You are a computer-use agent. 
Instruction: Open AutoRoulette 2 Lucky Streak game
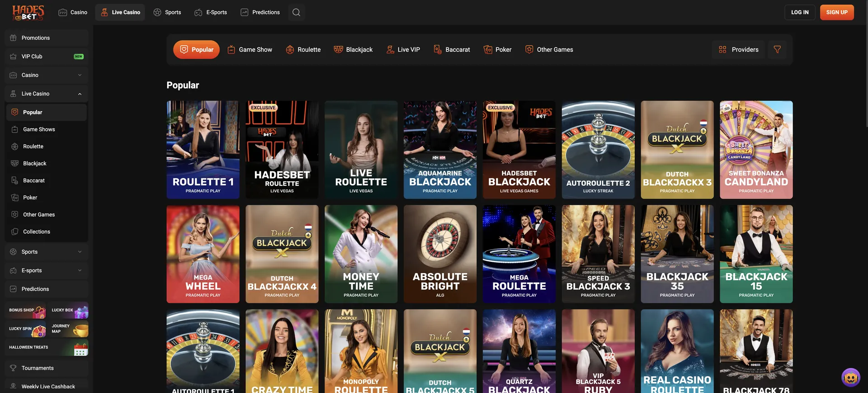tap(598, 150)
